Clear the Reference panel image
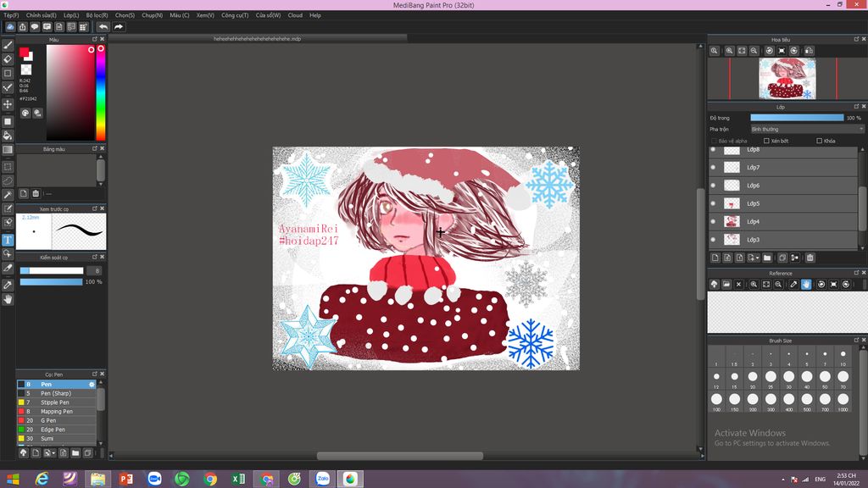The height and width of the screenshot is (488, 868). (x=738, y=285)
